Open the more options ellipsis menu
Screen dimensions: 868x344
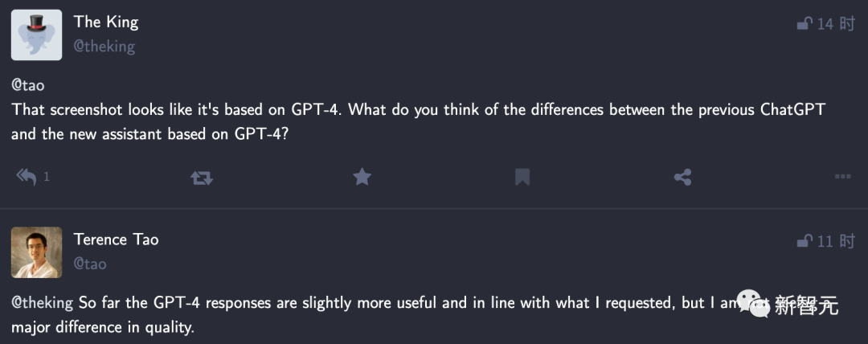[842, 177]
